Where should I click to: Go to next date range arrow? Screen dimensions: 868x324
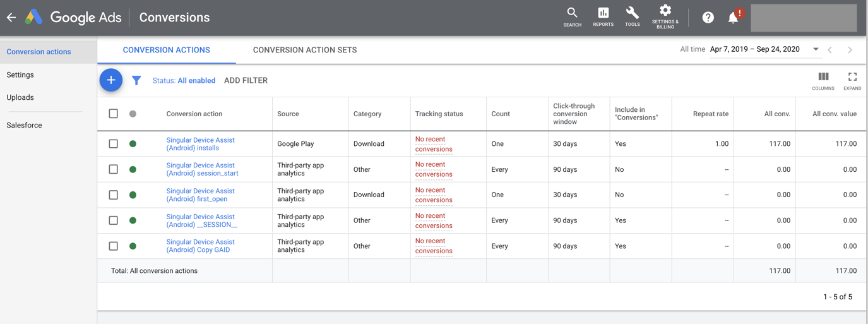click(x=850, y=50)
